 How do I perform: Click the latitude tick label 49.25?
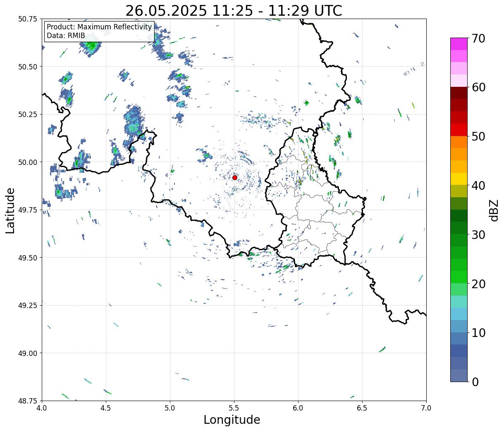tap(28, 305)
